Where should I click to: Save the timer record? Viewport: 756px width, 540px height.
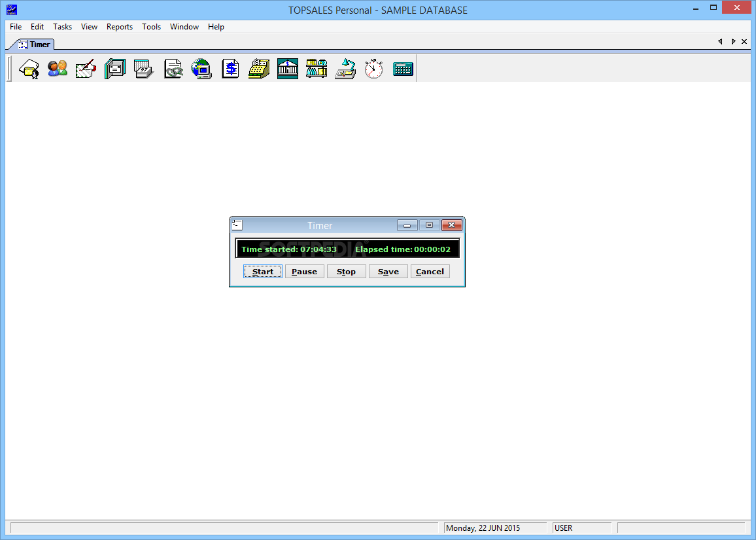[388, 272]
